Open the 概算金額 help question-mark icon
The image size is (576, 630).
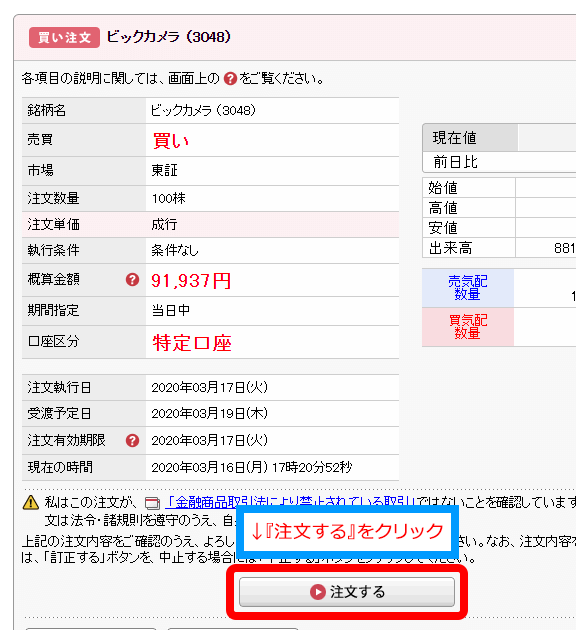click(x=132, y=279)
